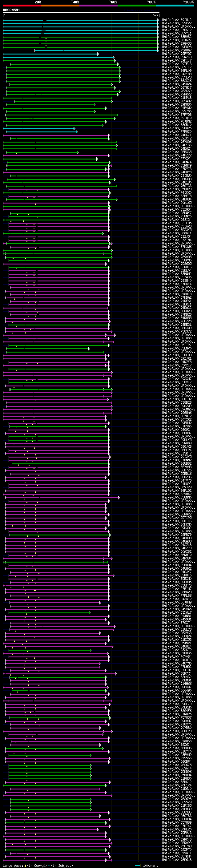This screenshot has width=197, height=868.
Task: Select hit UniRef100_B9S706
Action: pos(177,111)
